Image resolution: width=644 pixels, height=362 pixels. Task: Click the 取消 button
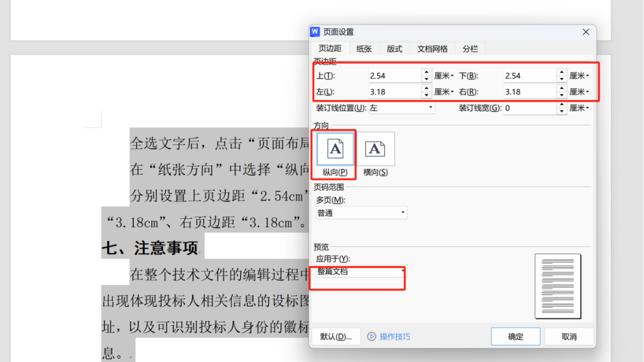tap(569, 336)
